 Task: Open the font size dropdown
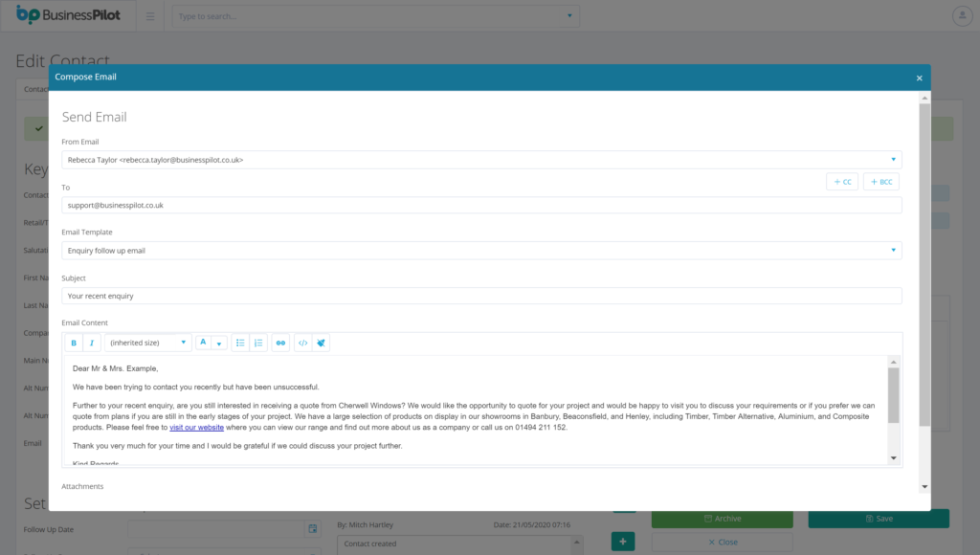pyautogui.click(x=148, y=343)
